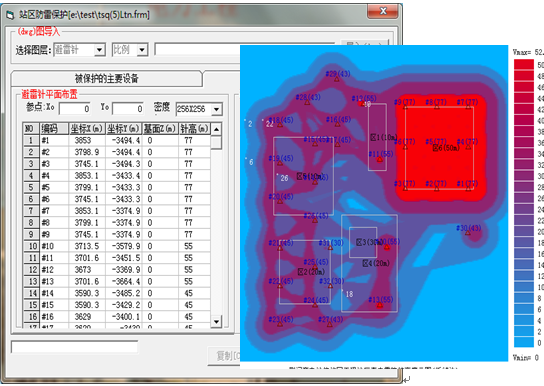Click the table scrollbar down arrow

[x=216, y=322]
